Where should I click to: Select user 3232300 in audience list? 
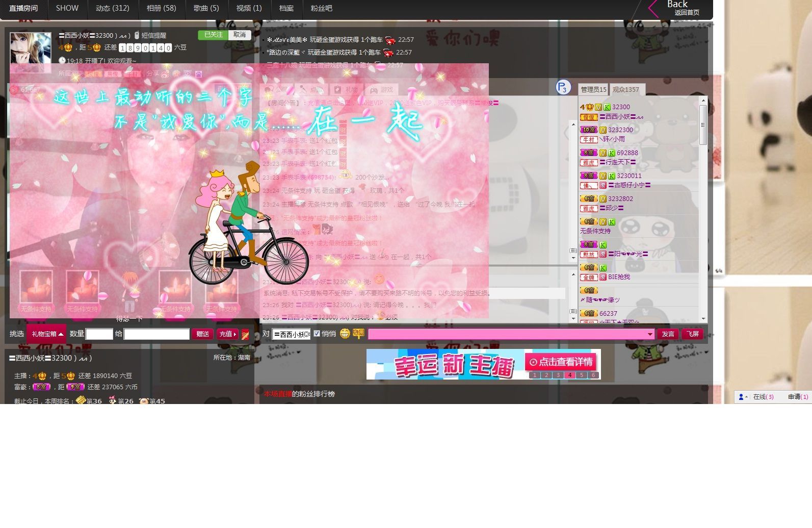click(x=639, y=135)
